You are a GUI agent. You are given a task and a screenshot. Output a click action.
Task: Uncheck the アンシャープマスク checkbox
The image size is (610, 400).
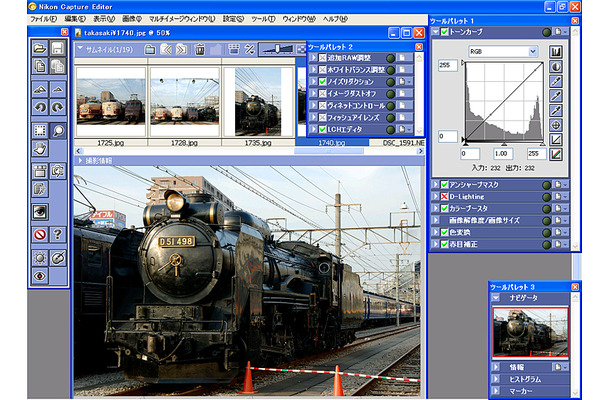(x=444, y=185)
